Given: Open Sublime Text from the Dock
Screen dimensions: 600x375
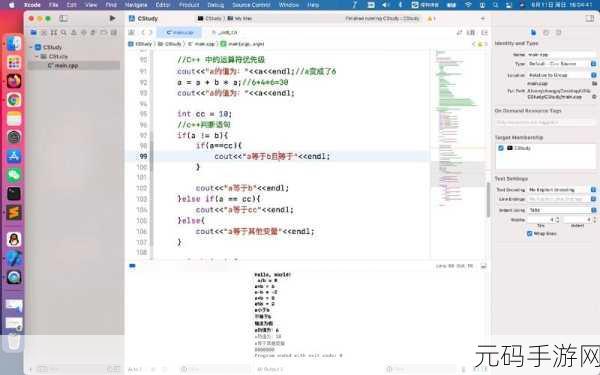Looking at the screenshot, I should [14, 212].
